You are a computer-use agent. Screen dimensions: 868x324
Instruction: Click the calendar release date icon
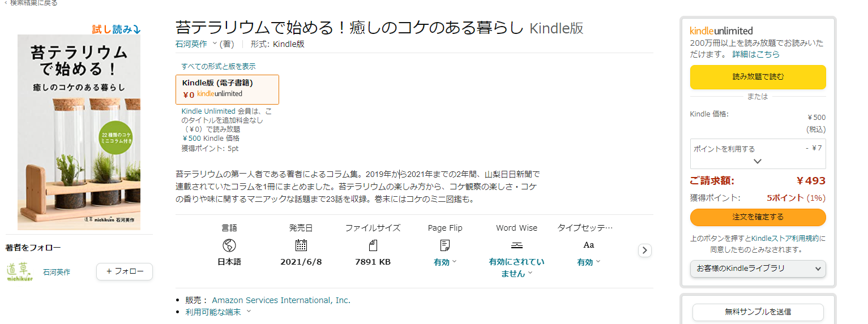point(301,245)
